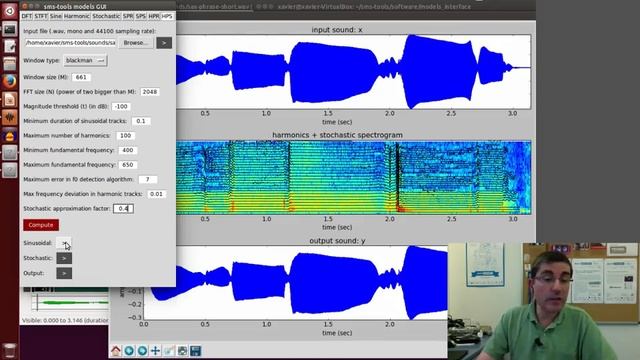Reset plot view with Home icon
Image resolution: width=640 pixels, height=360 pixels.
pyautogui.click(x=116, y=351)
